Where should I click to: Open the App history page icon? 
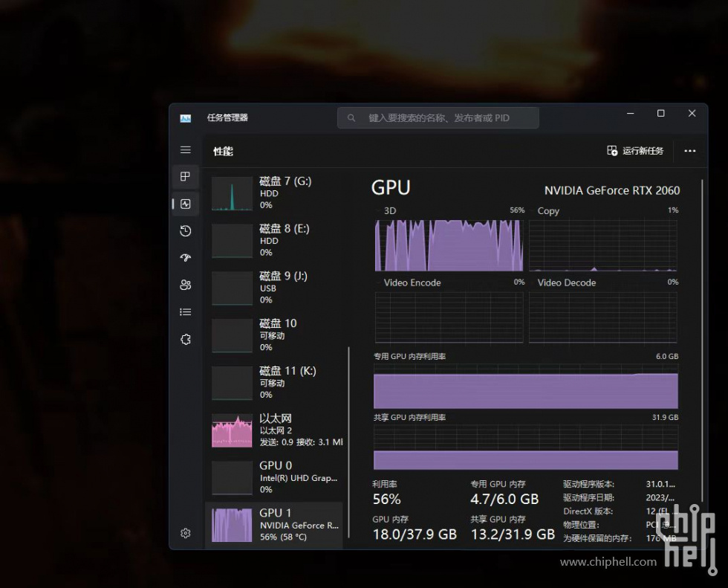pos(185,231)
